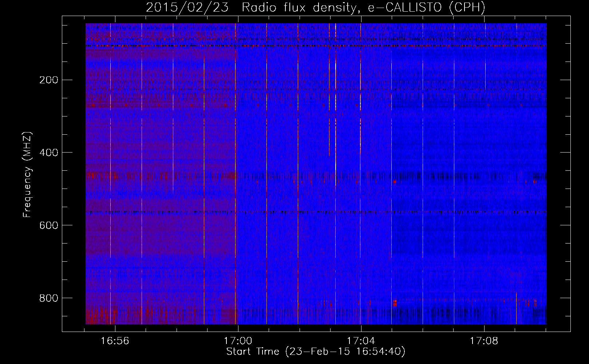Click the 600 frequency tick label

[x=49, y=225]
